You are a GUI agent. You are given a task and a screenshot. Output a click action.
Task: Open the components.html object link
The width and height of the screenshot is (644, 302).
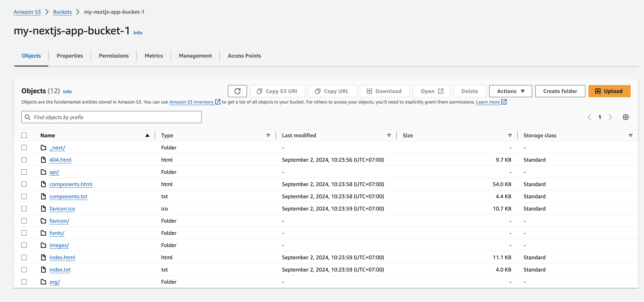[71, 184]
